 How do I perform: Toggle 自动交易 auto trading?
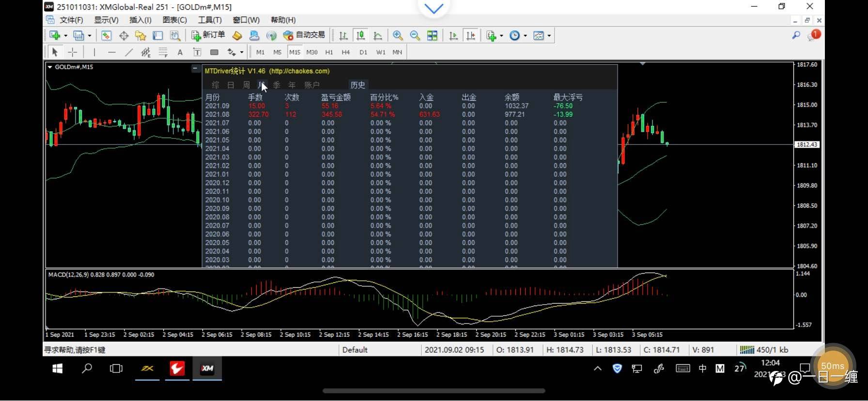(x=304, y=35)
